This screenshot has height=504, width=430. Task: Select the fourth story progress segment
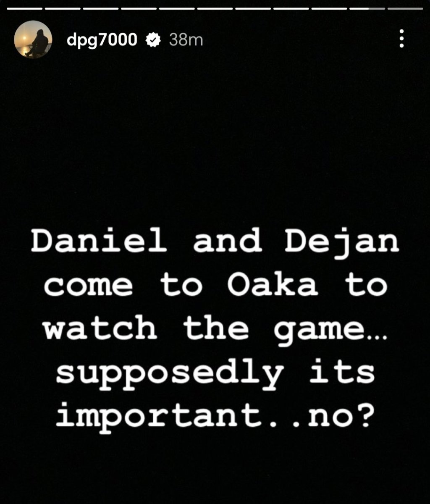click(x=139, y=8)
